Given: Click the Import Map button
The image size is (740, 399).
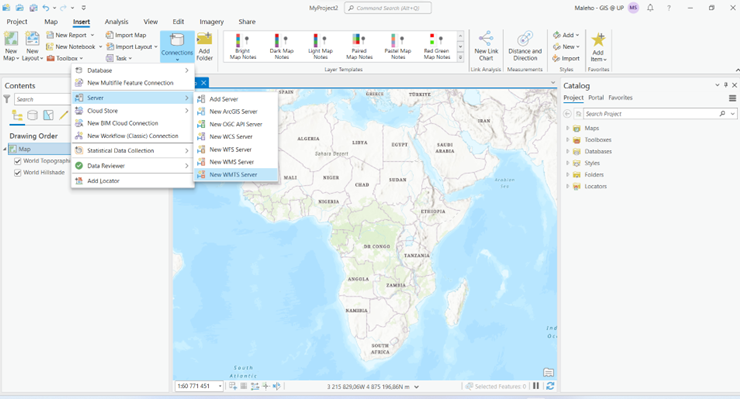Looking at the screenshot, I should point(126,35).
